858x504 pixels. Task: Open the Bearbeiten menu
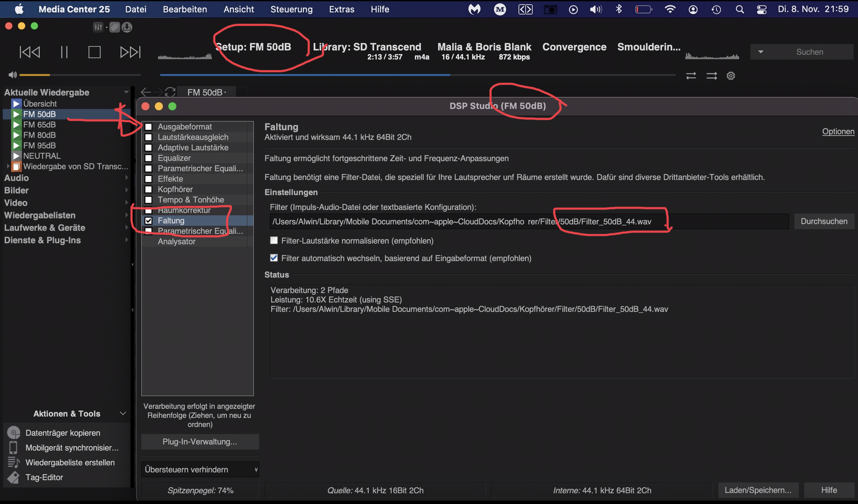185,9
